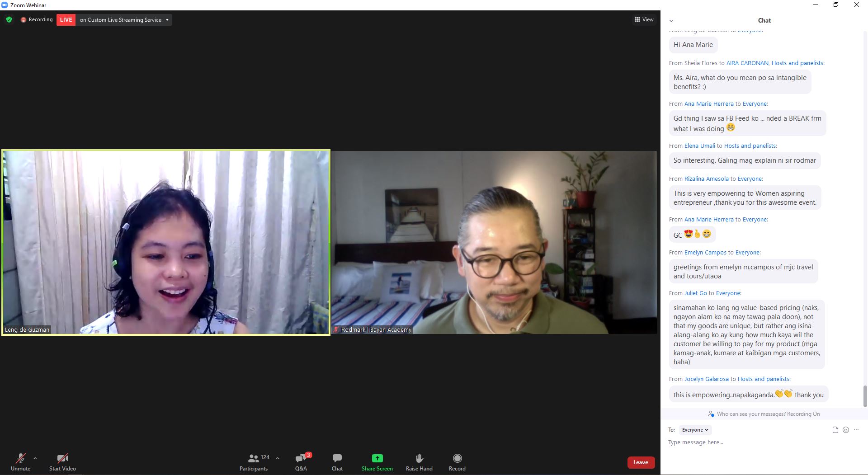Click the Record button

point(457,462)
